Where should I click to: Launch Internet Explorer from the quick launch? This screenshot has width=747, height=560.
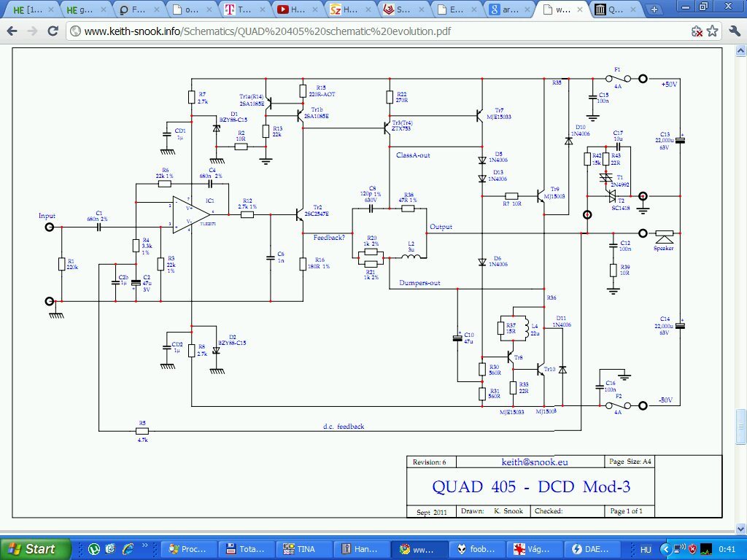pyautogui.click(x=127, y=549)
